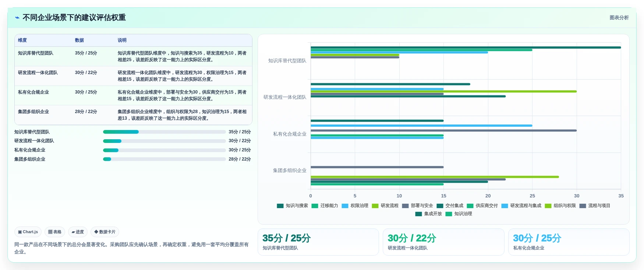Click the 说明 column header
The width and height of the screenshot is (644, 270).
pyautogui.click(x=122, y=40)
